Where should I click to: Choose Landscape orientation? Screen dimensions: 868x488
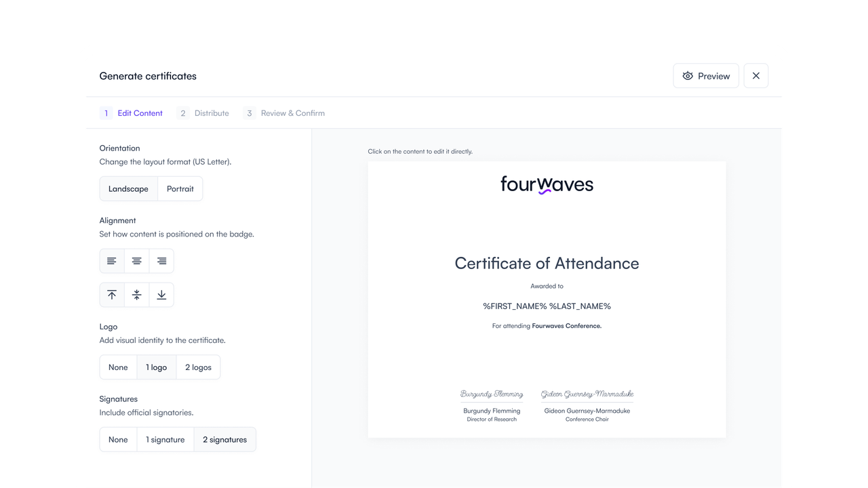point(128,189)
